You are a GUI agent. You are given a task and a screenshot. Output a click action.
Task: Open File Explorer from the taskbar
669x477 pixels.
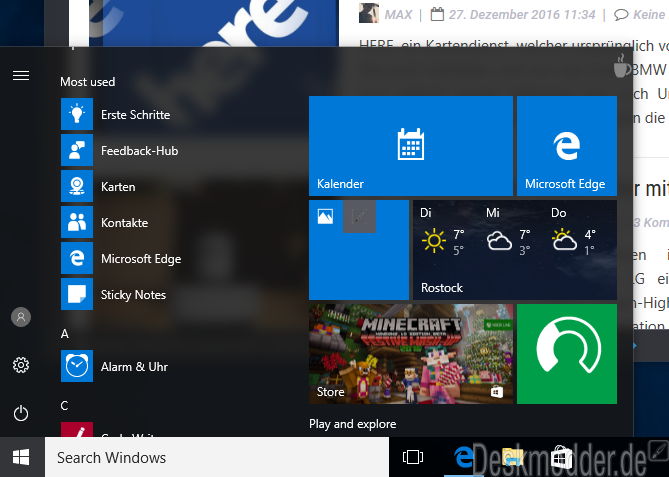pos(512,457)
